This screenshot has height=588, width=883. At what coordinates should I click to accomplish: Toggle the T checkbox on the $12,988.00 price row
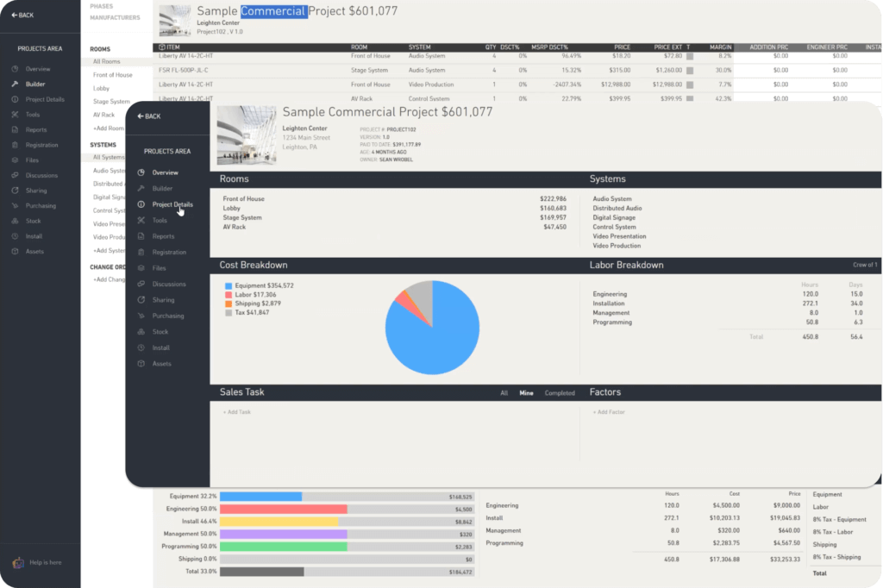(689, 84)
